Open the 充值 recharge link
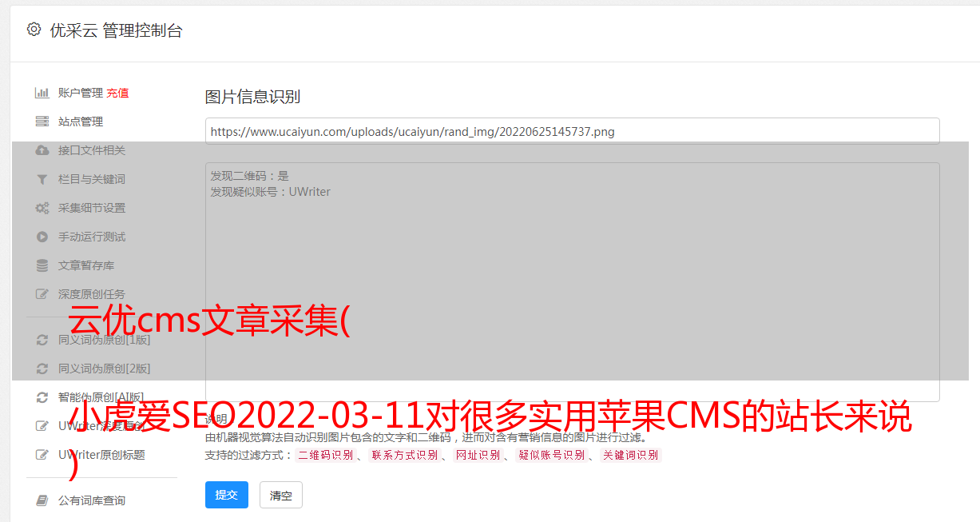The image size is (980, 522). 117,93
